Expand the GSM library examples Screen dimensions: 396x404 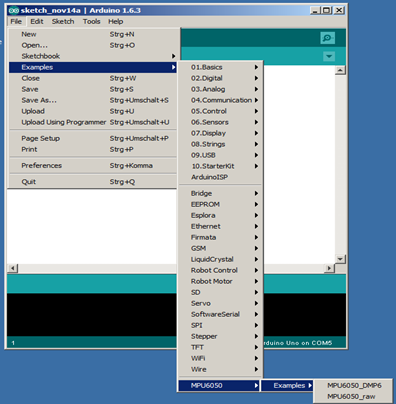(x=220, y=248)
